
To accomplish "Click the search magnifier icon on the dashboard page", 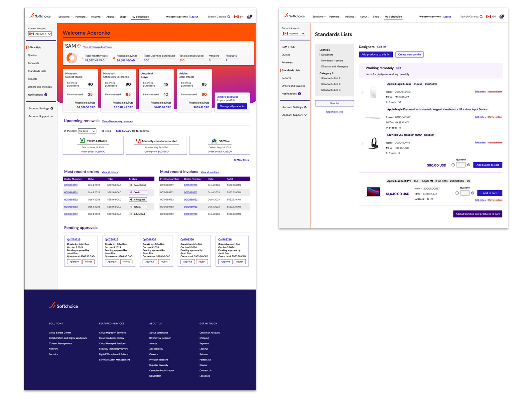I will click(x=229, y=17).
